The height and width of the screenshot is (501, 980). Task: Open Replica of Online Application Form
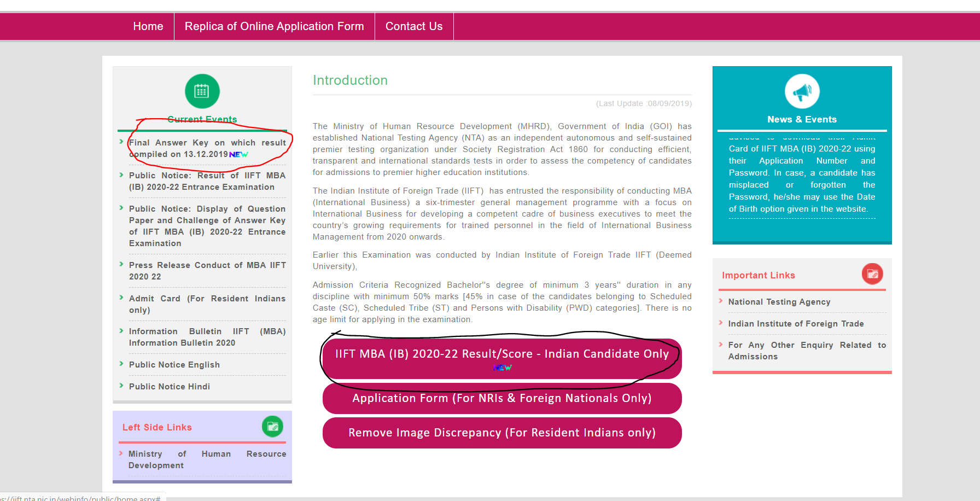275,26
